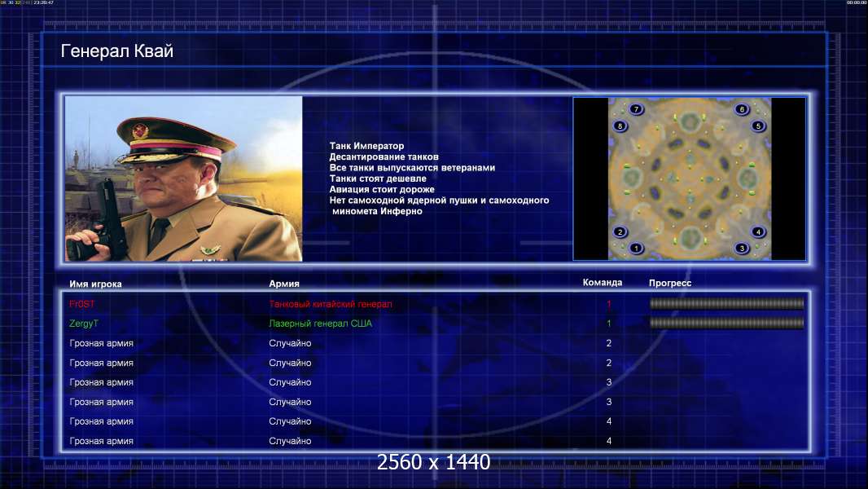
Task: Click Fr0ST loading progress bar
Action: point(727,303)
